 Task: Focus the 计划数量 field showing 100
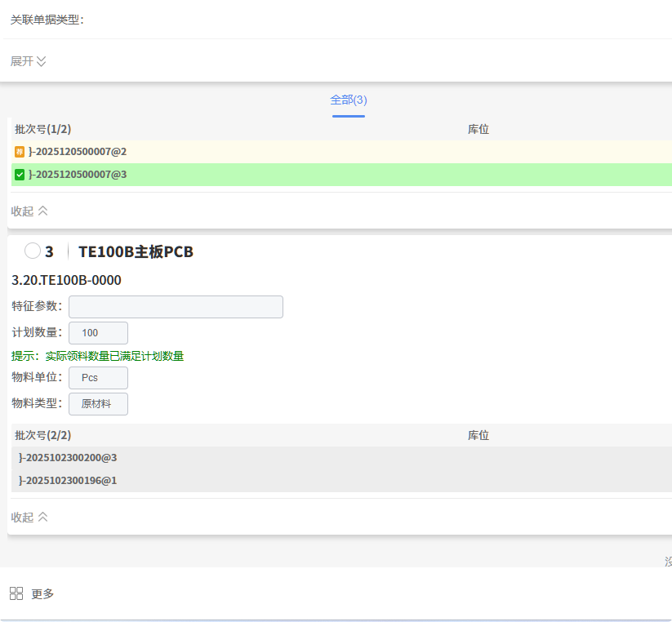(98, 333)
